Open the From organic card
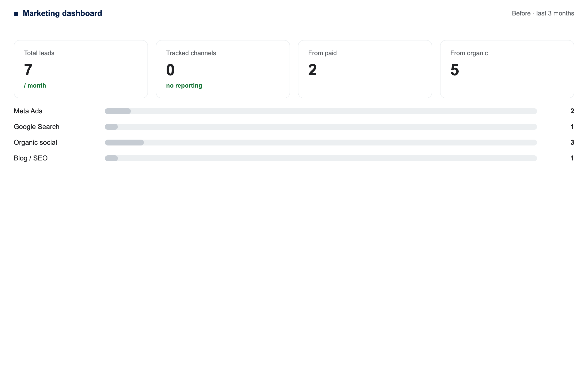Screen dimensions: 588x368 [507, 69]
